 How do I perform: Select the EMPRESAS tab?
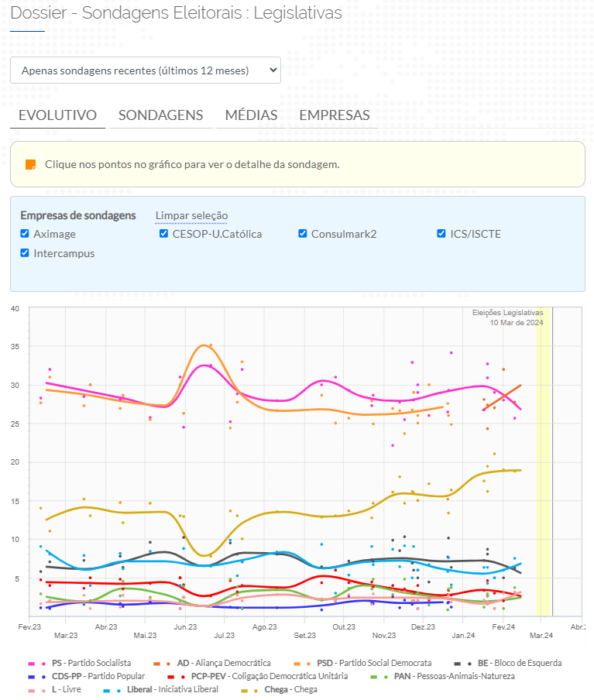tap(335, 115)
